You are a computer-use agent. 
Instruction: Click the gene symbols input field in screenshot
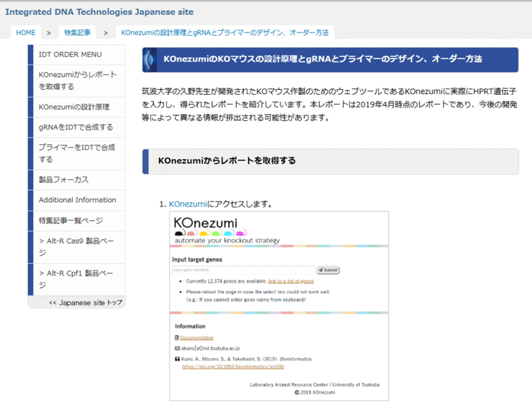point(243,270)
